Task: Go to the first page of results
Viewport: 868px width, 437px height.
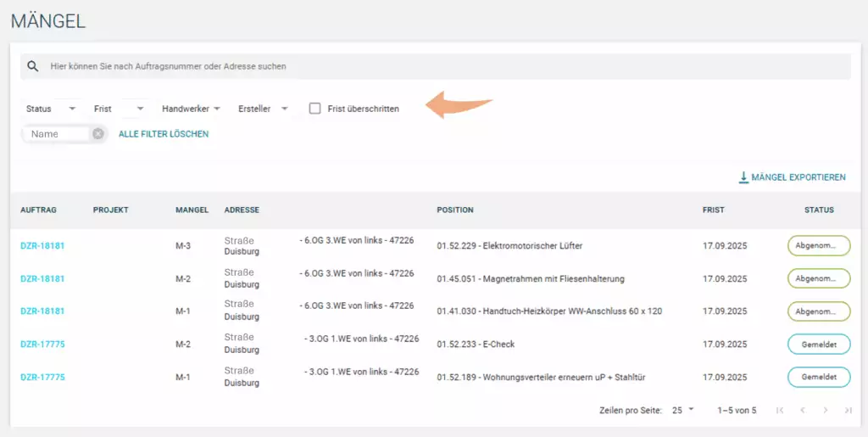Action: pos(780,411)
